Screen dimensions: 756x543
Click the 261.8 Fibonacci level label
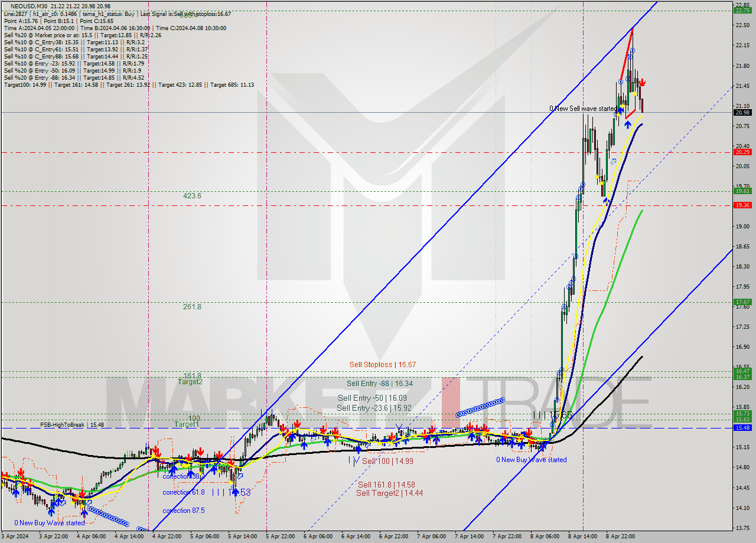tap(192, 306)
